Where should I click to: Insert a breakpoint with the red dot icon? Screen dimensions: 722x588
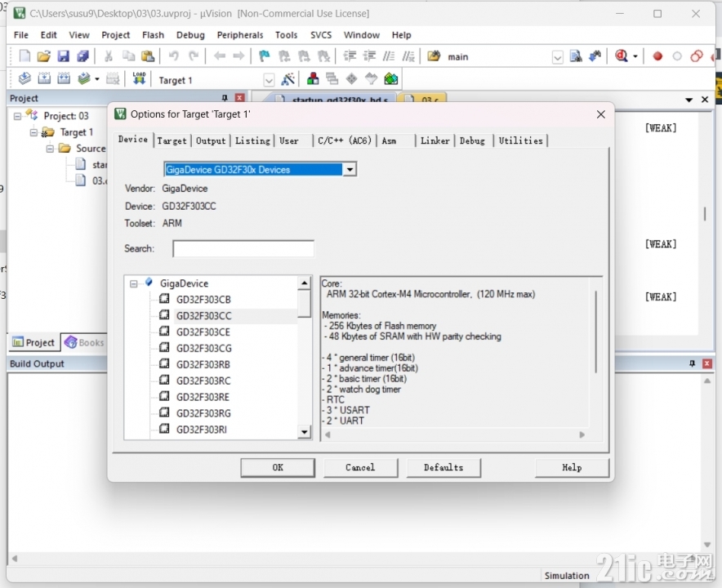[657, 56]
